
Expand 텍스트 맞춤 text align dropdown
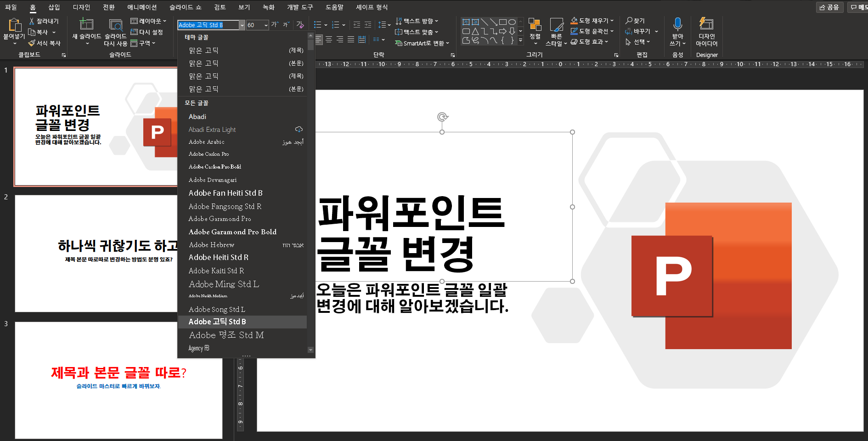coord(436,32)
